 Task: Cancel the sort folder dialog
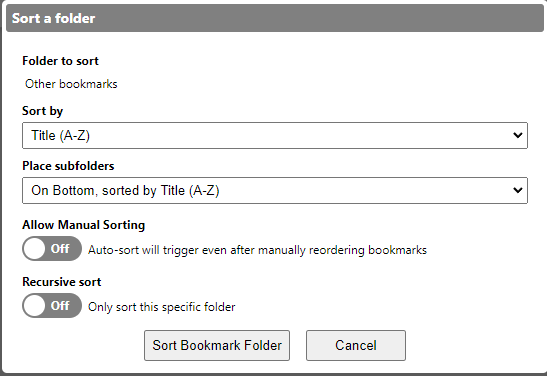tap(356, 345)
